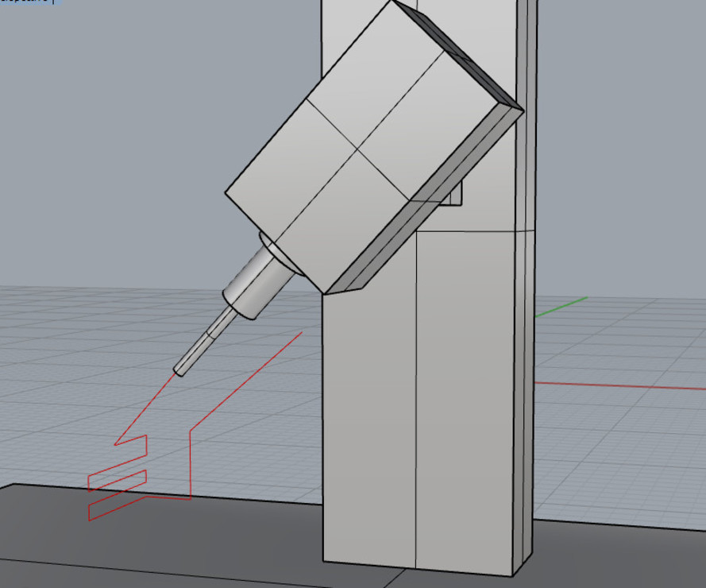Click the vertical seam line on column
The width and height of the screenshot is (706, 588).
[416, 397]
